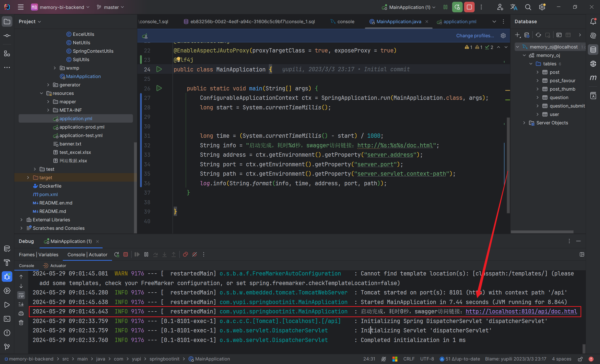
Task: Toggle debug layout settings icon at right
Action: coord(582,255)
